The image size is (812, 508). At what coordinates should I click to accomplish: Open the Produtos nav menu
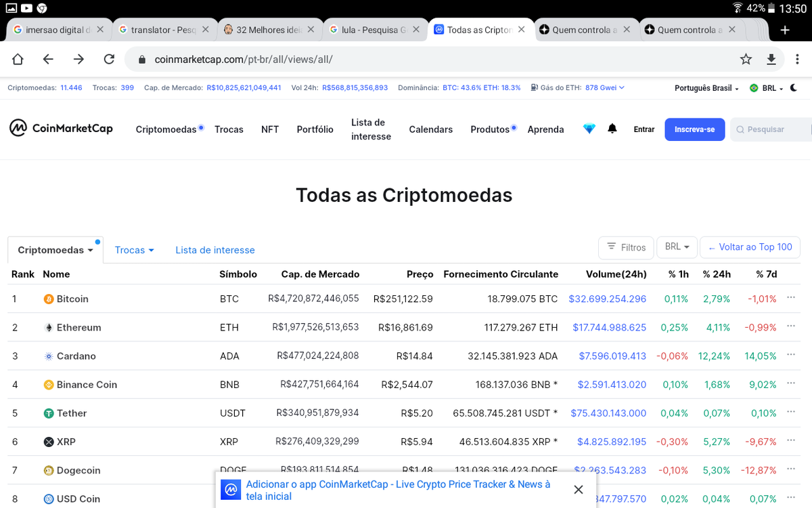(x=490, y=129)
